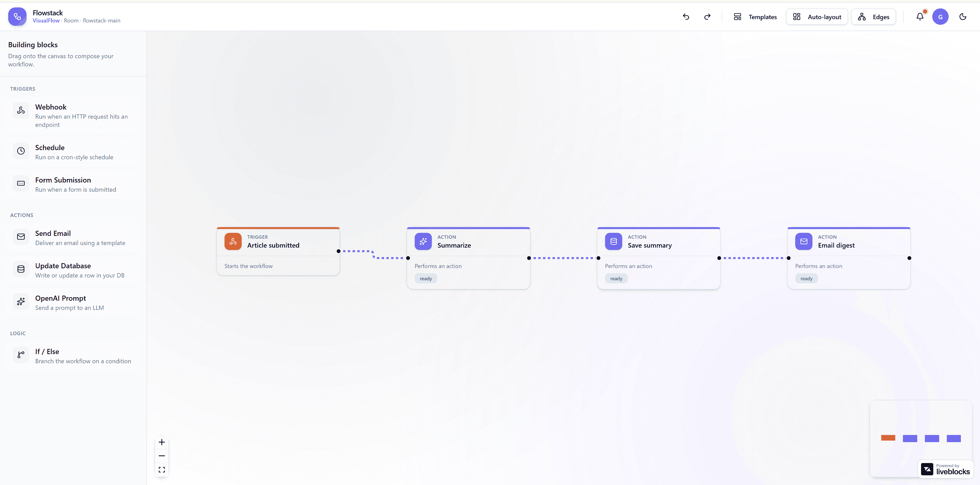Redo the last undone change

point(707,17)
